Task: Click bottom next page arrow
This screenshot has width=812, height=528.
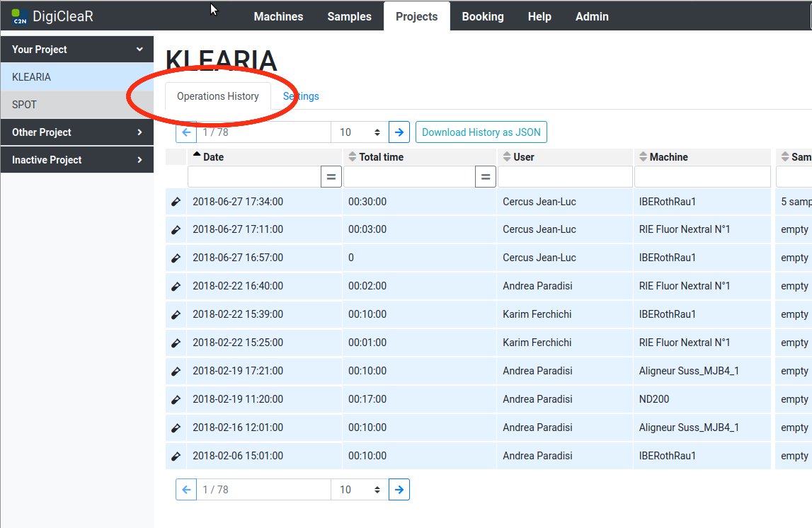Action: (399, 490)
